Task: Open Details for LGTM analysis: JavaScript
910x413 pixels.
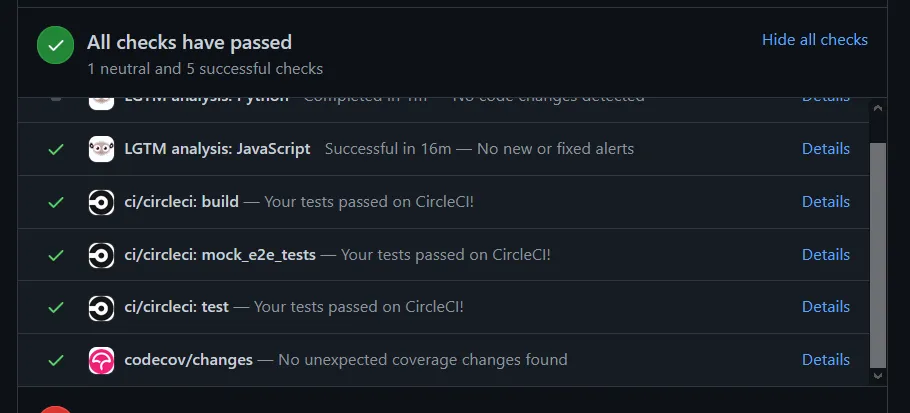Action: click(825, 149)
